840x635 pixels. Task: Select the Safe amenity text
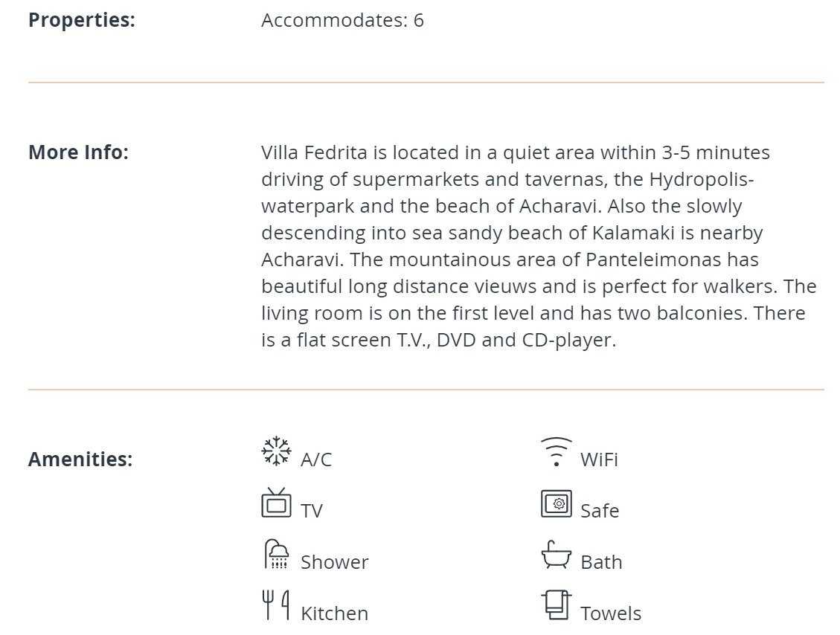[x=600, y=511]
